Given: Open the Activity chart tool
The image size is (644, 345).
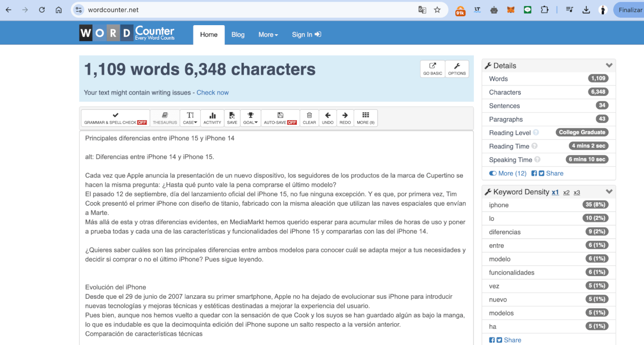Looking at the screenshot, I should (212, 118).
